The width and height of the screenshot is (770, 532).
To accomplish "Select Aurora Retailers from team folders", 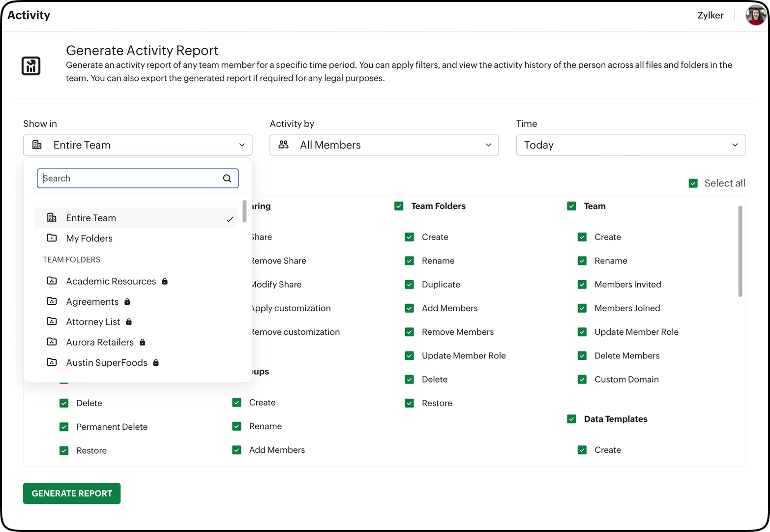I will coord(99,342).
